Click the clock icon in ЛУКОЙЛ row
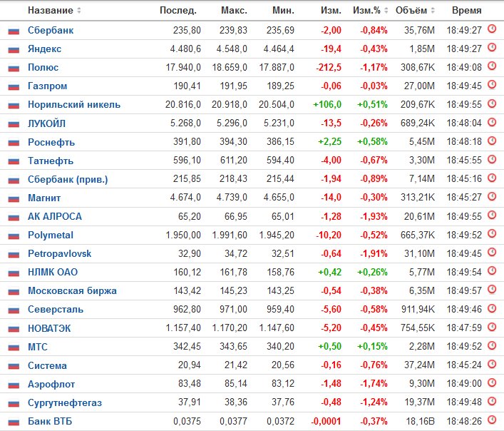Screen dimensions: 504x431 pos(492,122)
